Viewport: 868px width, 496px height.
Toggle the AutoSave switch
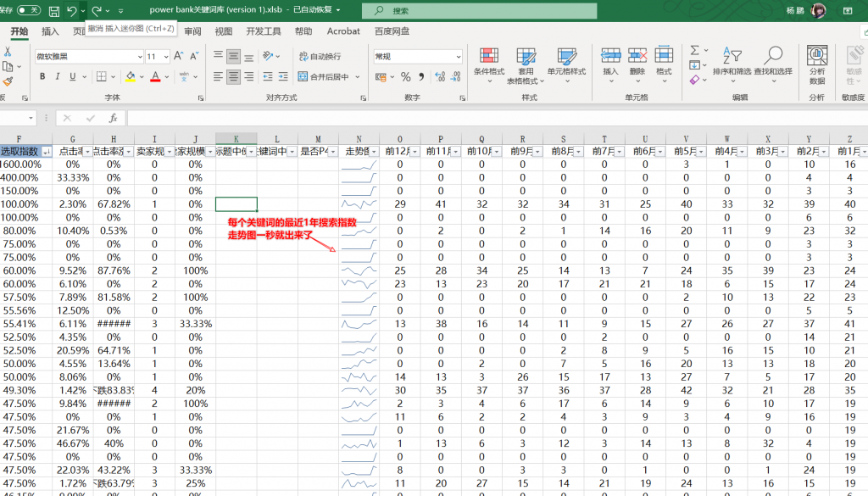(28, 10)
